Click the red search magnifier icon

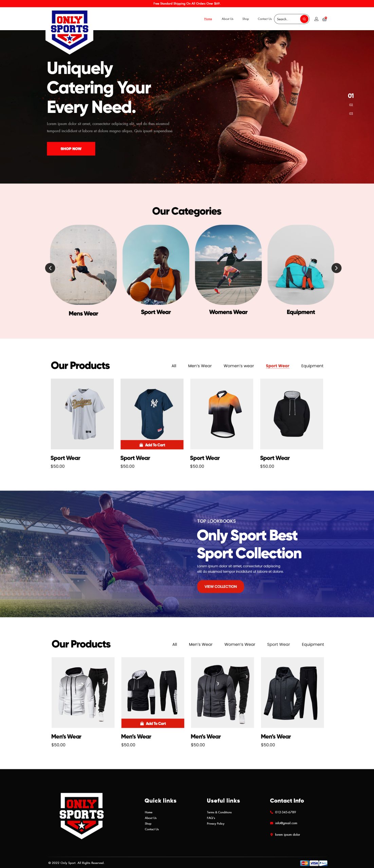304,19
